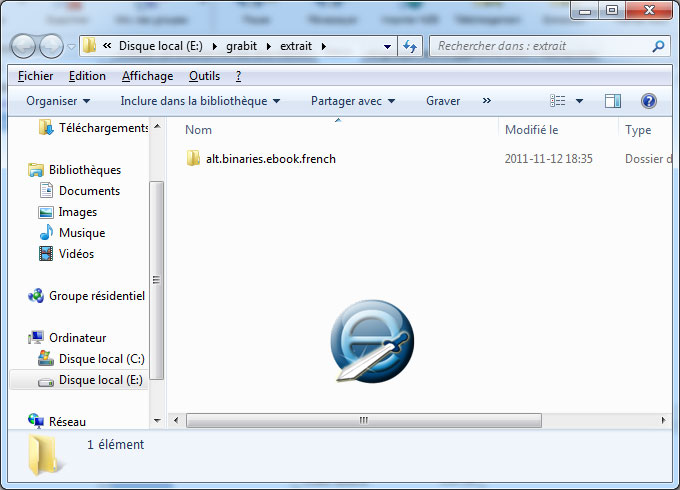The image size is (680, 490).
Task: Click the refresh button beside address bar
Action: (410, 46)
